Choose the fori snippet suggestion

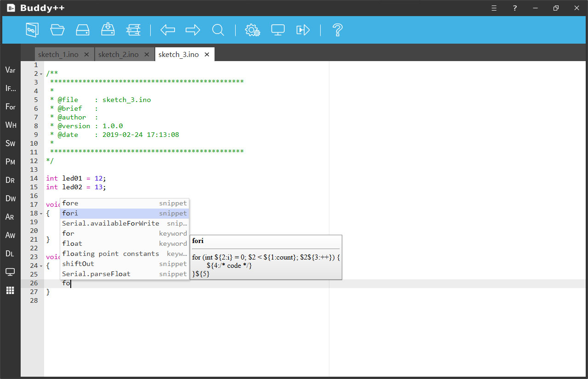[124, 213]
